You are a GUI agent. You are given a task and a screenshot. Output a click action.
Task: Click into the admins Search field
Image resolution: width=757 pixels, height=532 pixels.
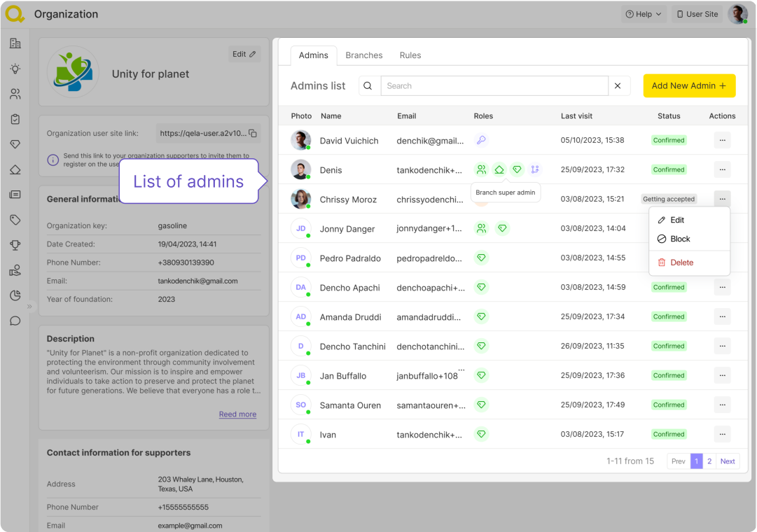[494, 86]
